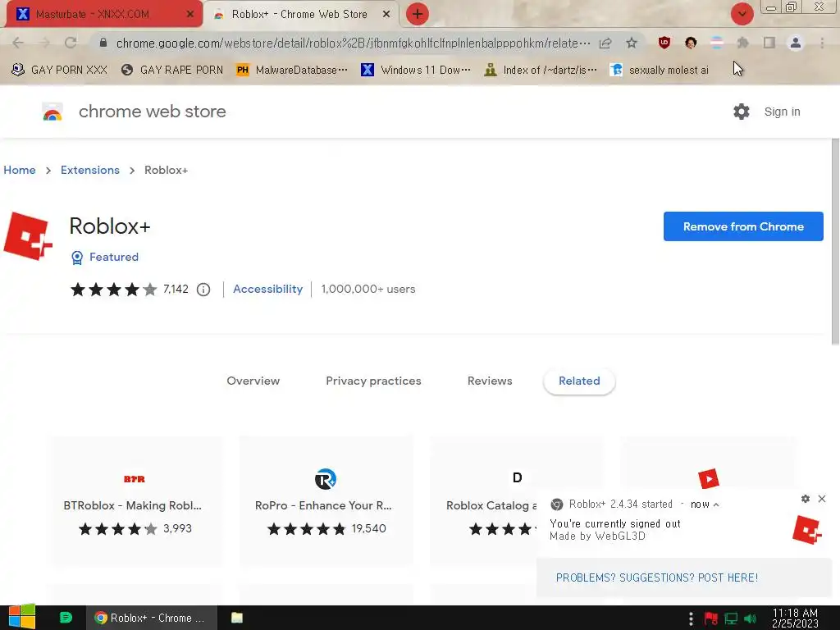Image resolution: width=840 pixels, height=630 pixels.
Task: Show hidden system tray icons
Action: click(691, 619)
